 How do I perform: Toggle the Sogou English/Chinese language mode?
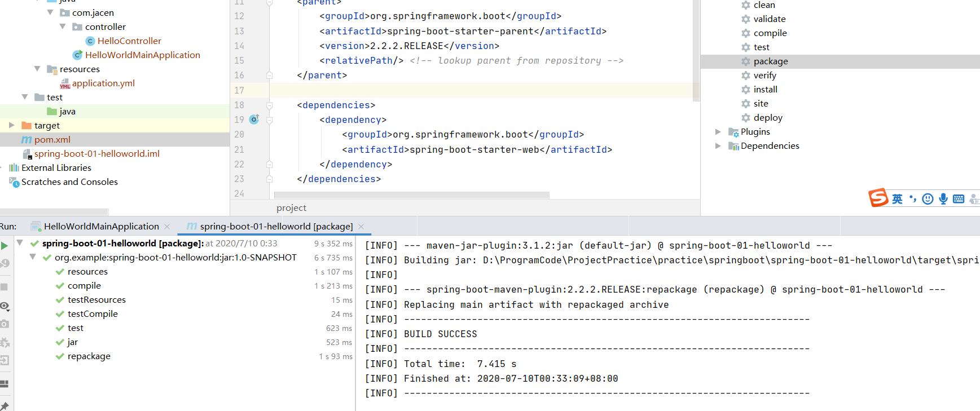pos(897,199)
